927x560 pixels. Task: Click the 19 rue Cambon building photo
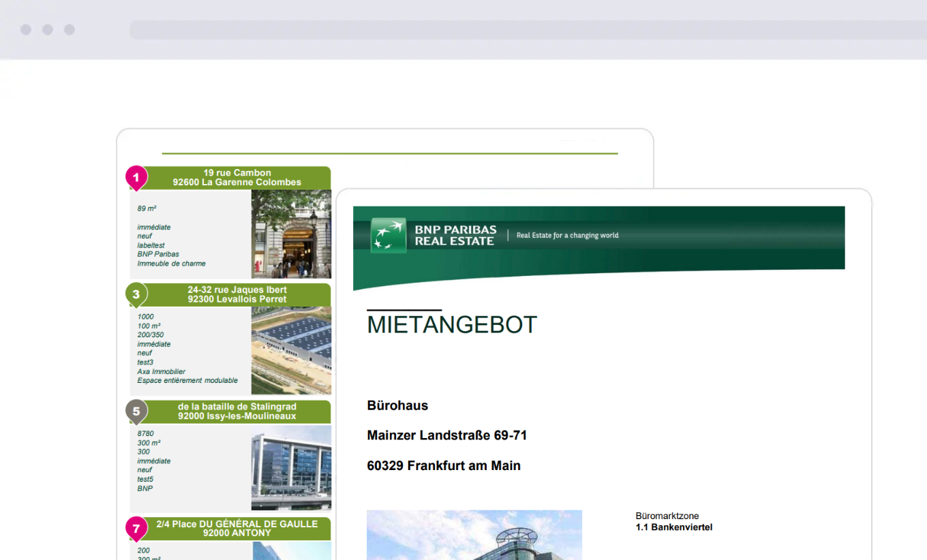pyautogui.click(x=291, y=234)
